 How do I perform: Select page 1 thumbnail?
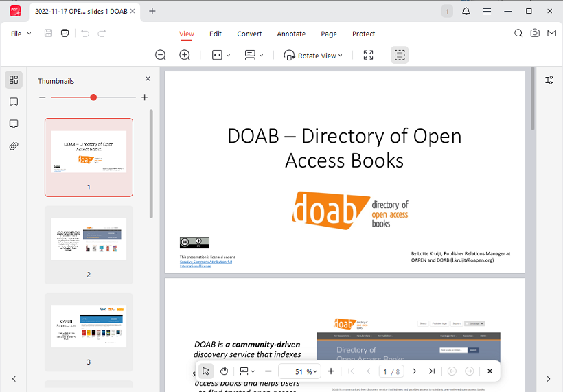(x=89, y=158)
